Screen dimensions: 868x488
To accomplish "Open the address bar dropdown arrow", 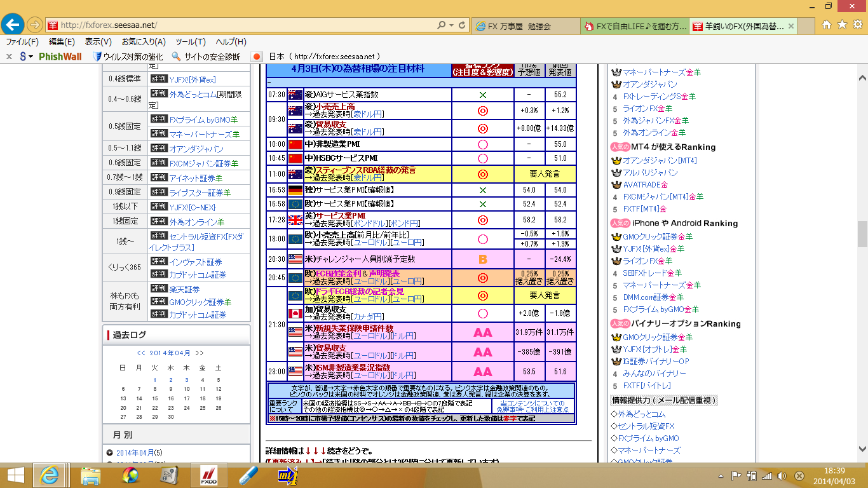I will pyautogui.click(x=451, y=25).
